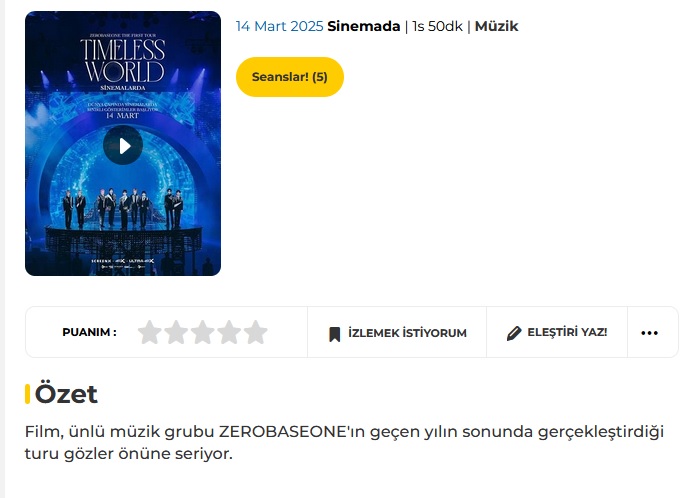Open the 14 Mart 2025 release date link
This screenshot has height=498, width=683.
coord(280,26)
